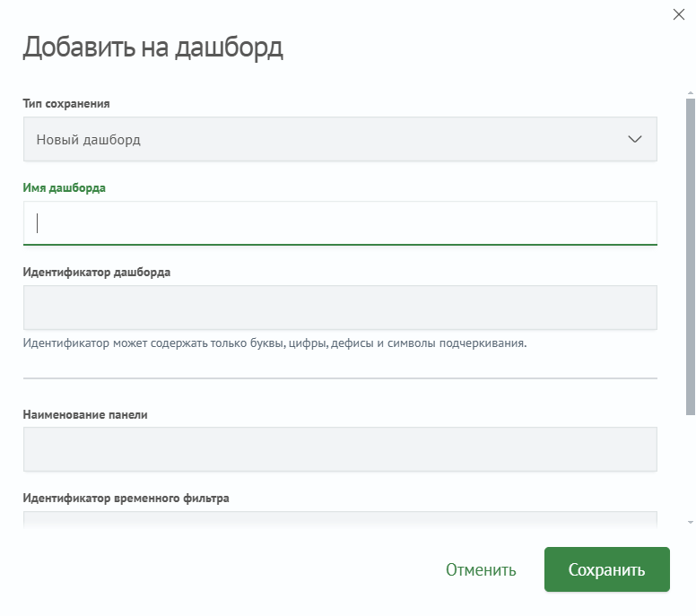Close the Добавить на дашборд dialog

(678, 14)
